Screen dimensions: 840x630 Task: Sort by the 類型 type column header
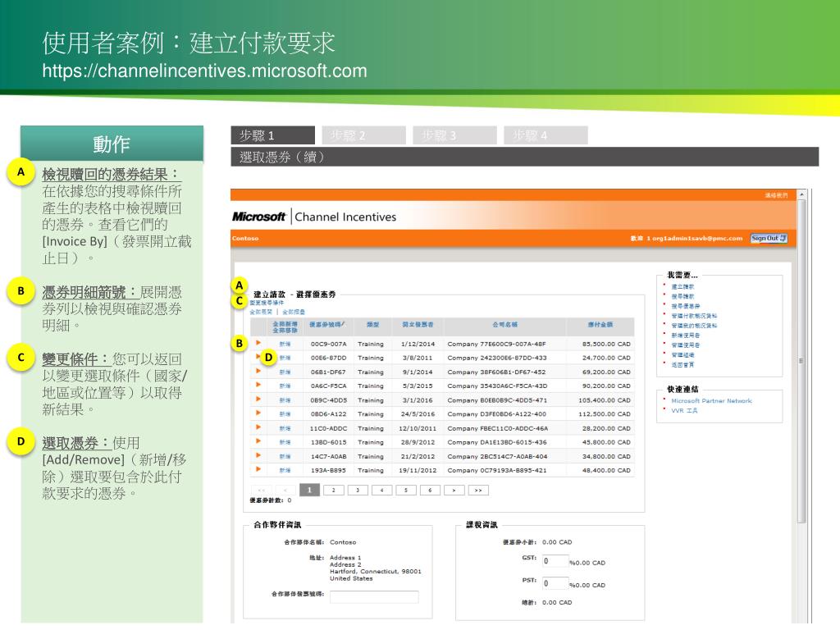tap(373, 325)
